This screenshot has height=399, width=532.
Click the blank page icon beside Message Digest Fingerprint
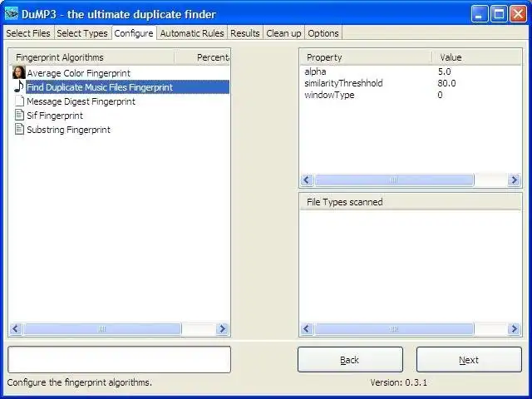click(x=19, y=101)
